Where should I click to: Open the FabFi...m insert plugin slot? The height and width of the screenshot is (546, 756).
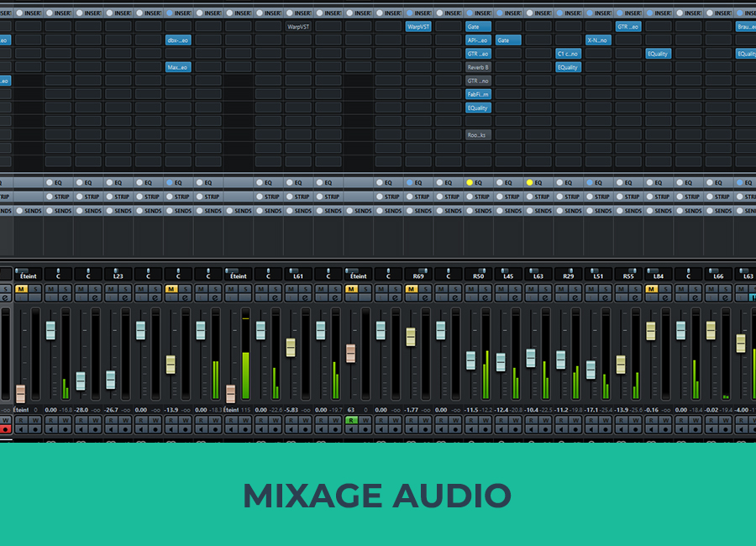tap(478, 94)
